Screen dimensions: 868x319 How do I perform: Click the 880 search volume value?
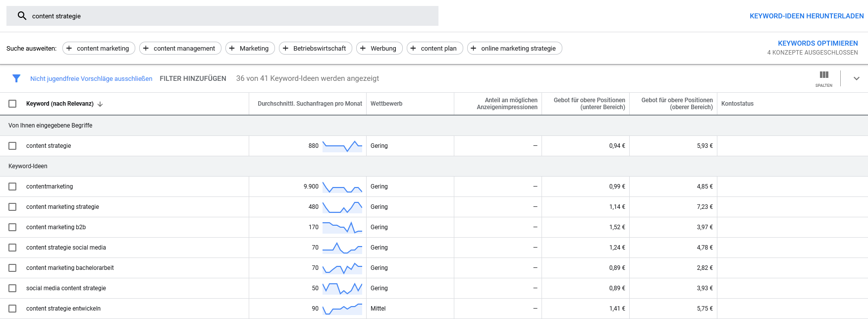314,146
